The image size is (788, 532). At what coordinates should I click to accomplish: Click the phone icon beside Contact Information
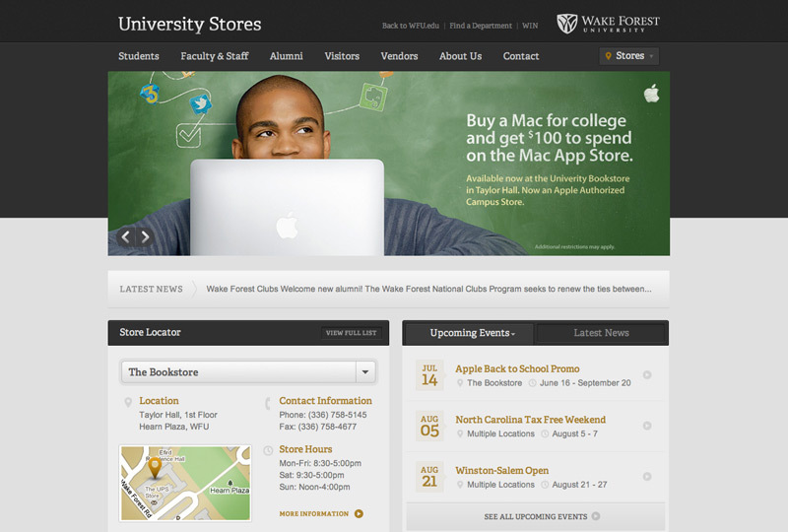(267, 403)
